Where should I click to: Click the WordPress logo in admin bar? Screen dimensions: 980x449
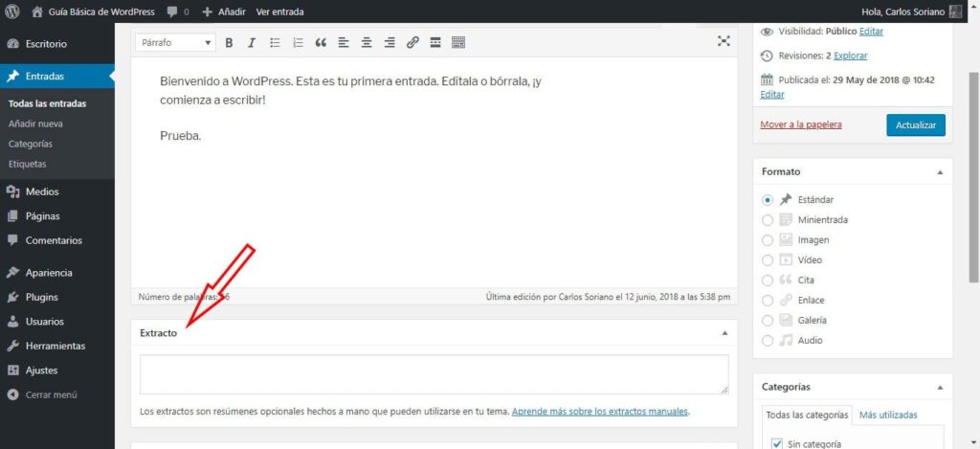point(12,11)
